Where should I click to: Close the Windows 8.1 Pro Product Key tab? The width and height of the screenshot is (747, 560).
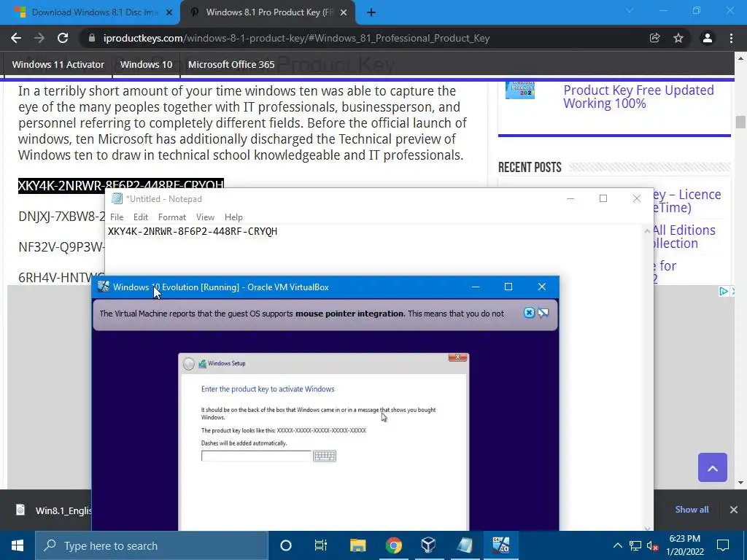click(x=344, y=13)
